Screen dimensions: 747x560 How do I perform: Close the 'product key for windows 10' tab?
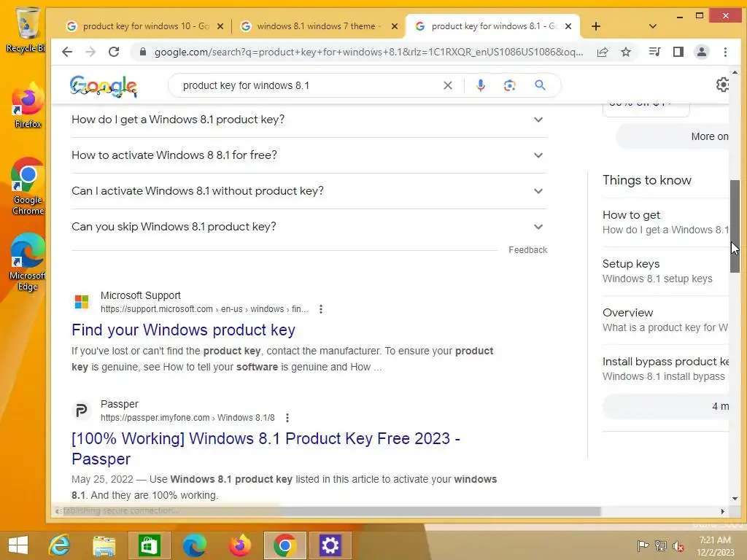tap(220, 26)
